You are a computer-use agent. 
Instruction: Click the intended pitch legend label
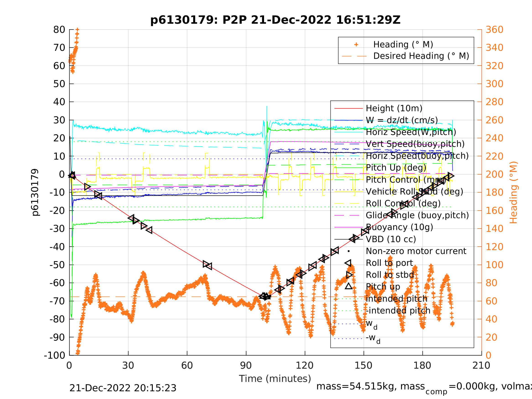(x=397, y=299)
